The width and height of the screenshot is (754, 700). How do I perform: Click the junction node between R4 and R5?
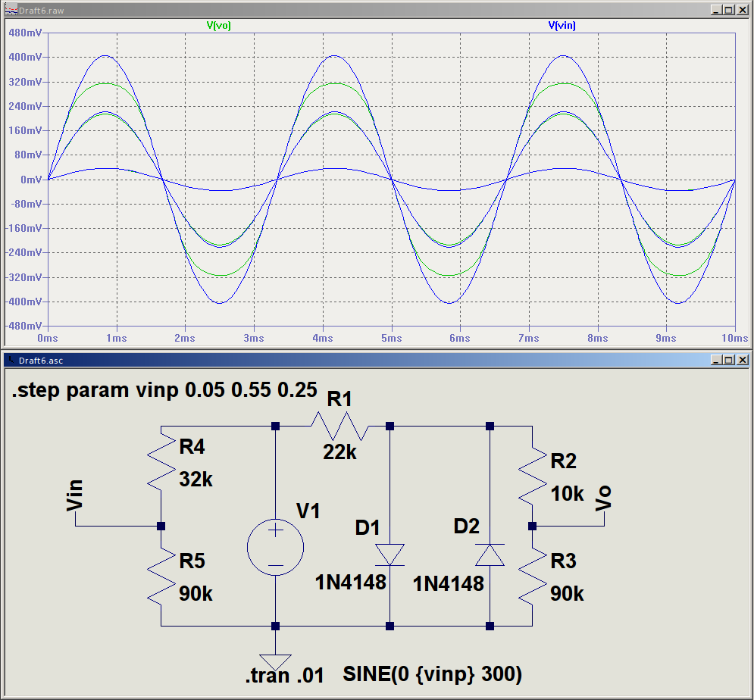[161, 526]
